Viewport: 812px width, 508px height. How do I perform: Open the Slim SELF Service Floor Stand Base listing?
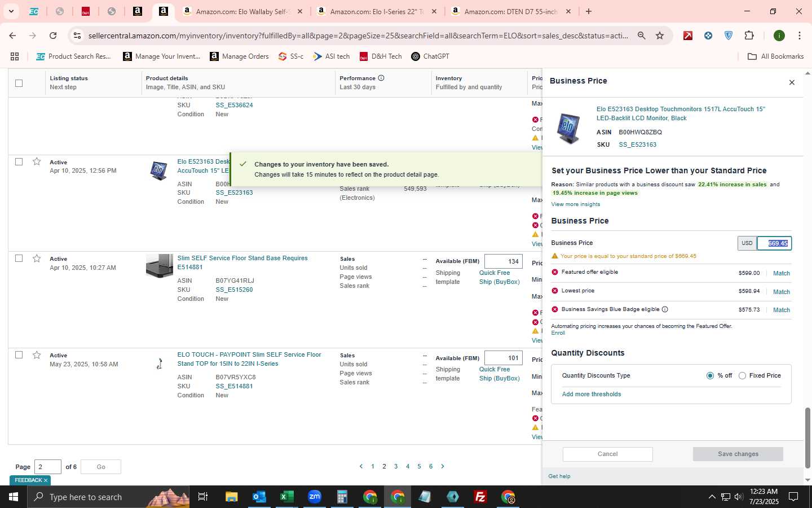tap(242, 262)
